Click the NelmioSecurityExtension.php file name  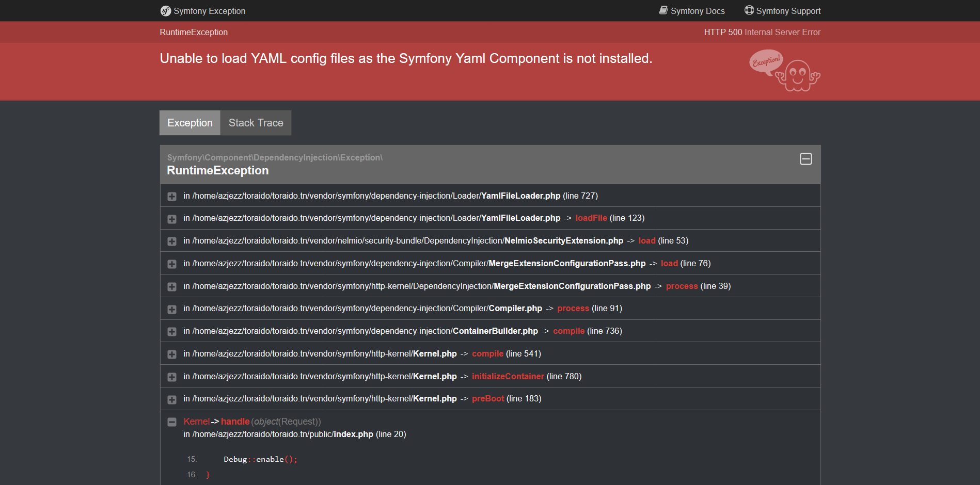(564, 241)
